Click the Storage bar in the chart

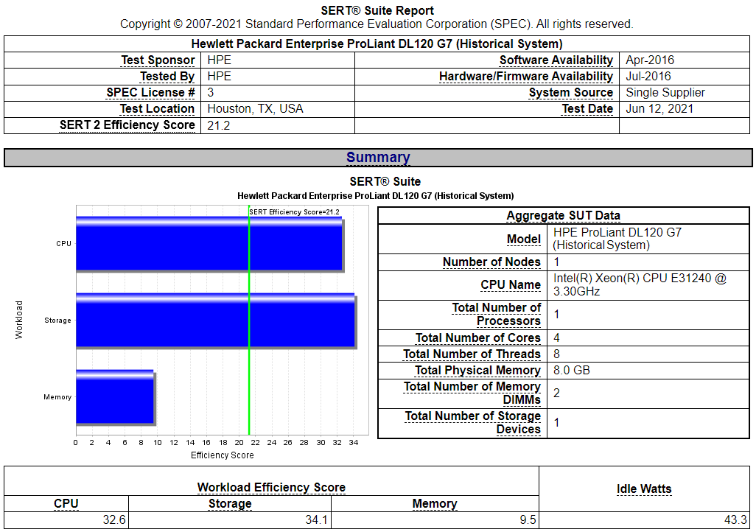216,321
